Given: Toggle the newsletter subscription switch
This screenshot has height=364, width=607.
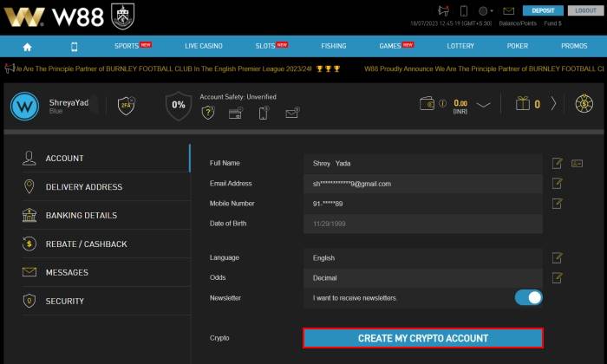Looking at the screenshot, I should (x=528, y=297).
